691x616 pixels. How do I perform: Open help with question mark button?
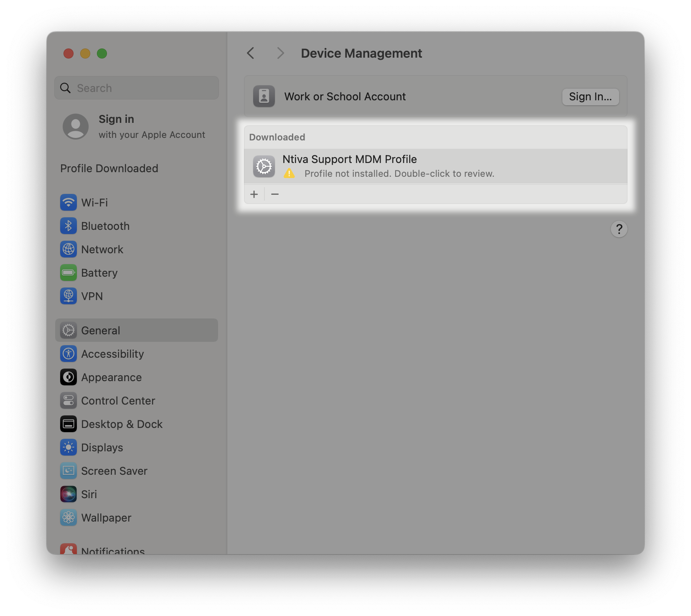(x=619, y=229)
